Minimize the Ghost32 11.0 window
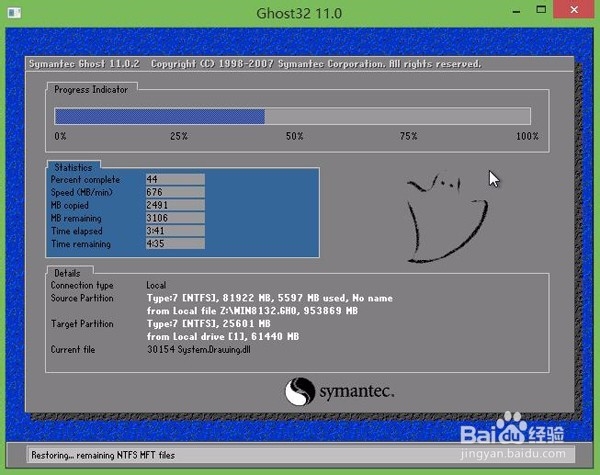Viewport: 600px width, 475px height. [x=516, y=12]
